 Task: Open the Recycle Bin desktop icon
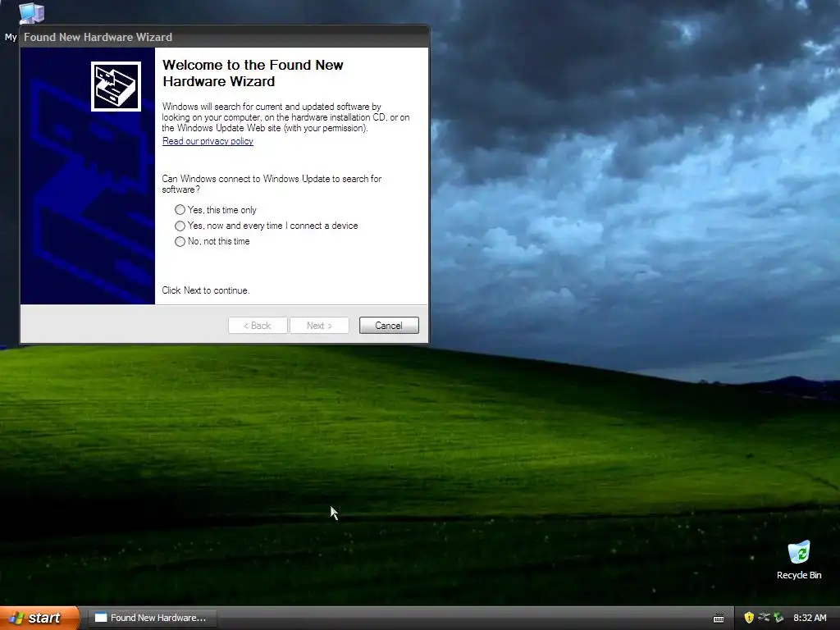(799, 559)
